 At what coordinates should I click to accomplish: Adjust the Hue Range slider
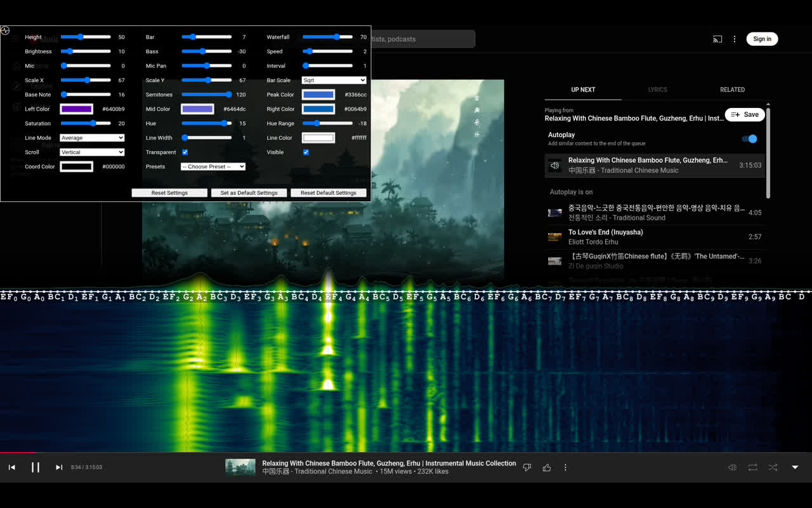[x=327, y=123]
